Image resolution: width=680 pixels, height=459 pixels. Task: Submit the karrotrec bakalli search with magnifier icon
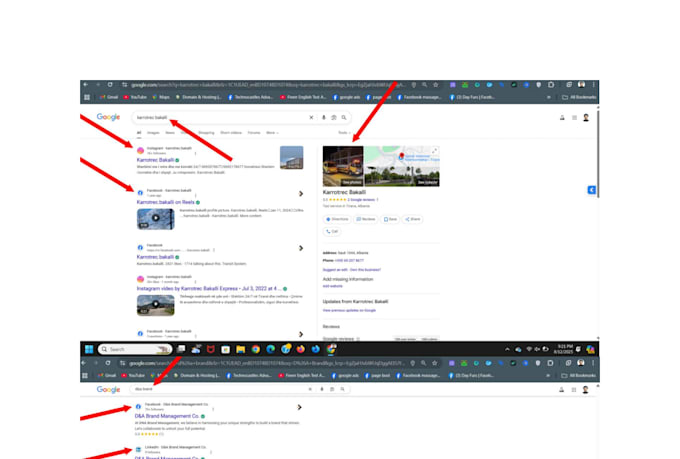coord(344,118)
